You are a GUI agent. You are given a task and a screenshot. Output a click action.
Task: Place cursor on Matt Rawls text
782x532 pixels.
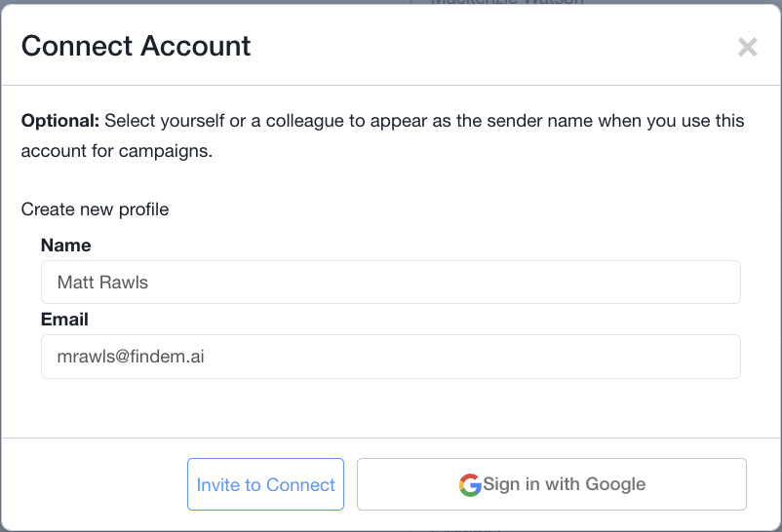coord(102,283)
